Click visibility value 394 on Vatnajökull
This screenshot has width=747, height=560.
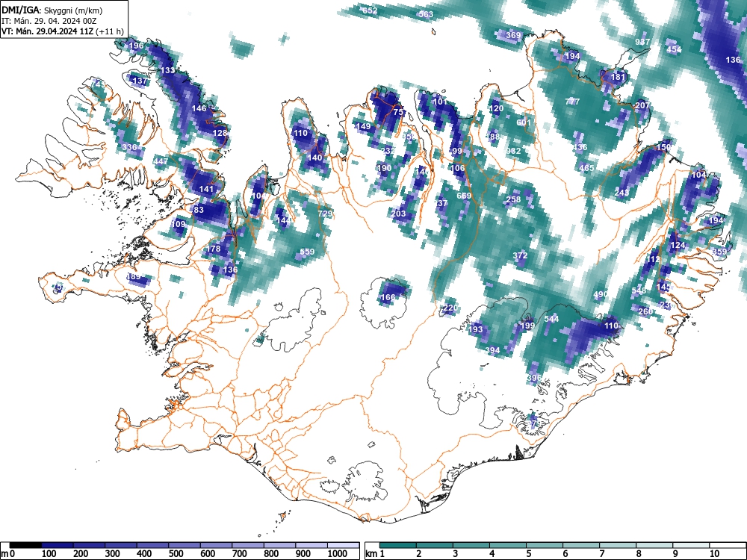tap(492, 350)
